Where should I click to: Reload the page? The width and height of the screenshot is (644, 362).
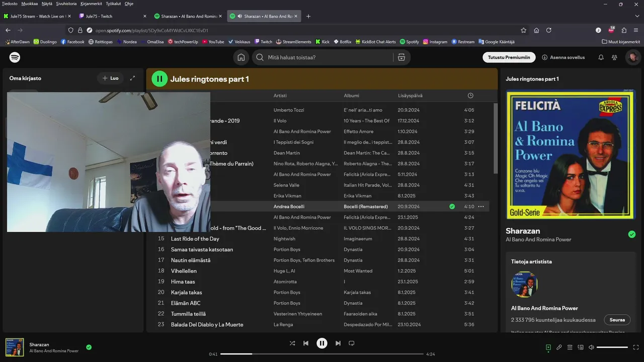coord(549,30)
